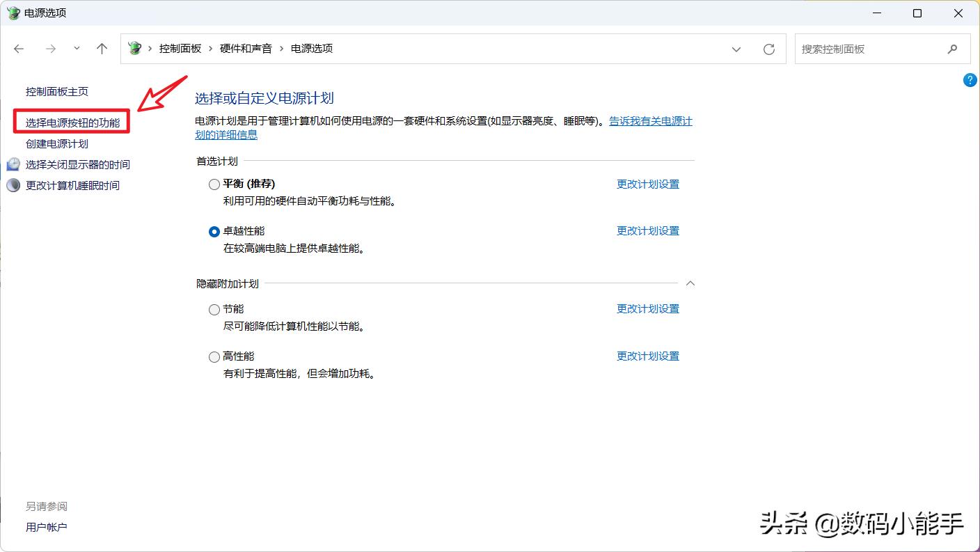980x552 pixels.
Task: Click the forward navigation arrow
Action: (x=50, y=49)
